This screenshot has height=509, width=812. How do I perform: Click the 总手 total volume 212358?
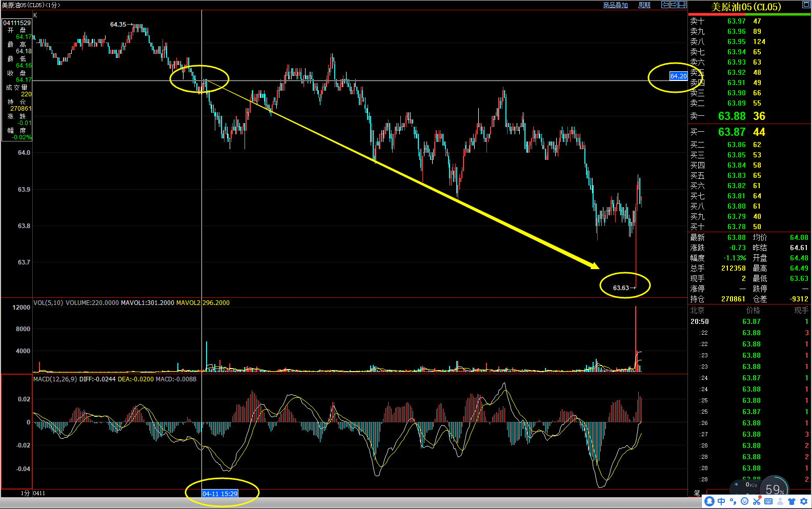pyautogui.click(x=733, y=268)
